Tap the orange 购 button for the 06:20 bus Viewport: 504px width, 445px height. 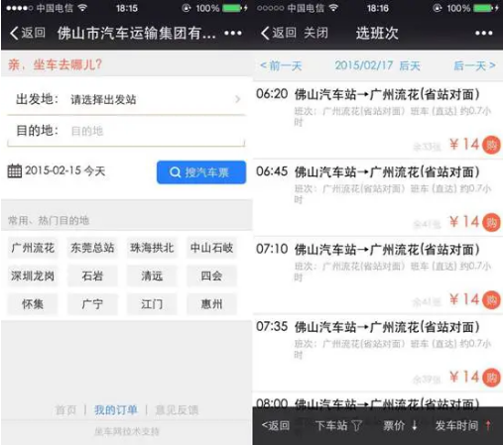(491, 145)
